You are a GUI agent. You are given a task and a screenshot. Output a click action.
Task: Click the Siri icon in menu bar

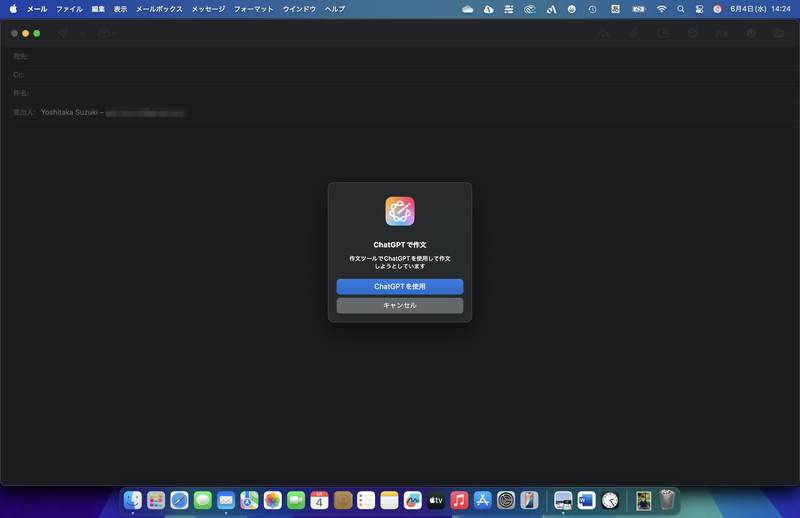(x=717, y=9)
